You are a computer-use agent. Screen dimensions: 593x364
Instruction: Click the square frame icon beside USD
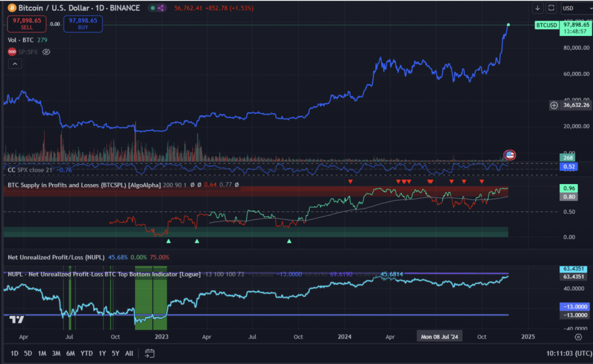[x=551, y=8]
